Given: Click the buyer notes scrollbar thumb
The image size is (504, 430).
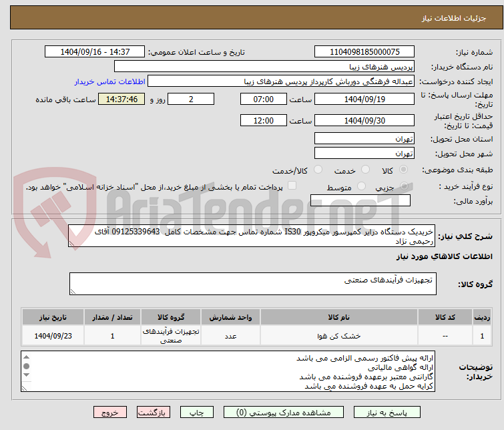Looking at the screenshot, I should pyautogui.click(x=26, y=366).
